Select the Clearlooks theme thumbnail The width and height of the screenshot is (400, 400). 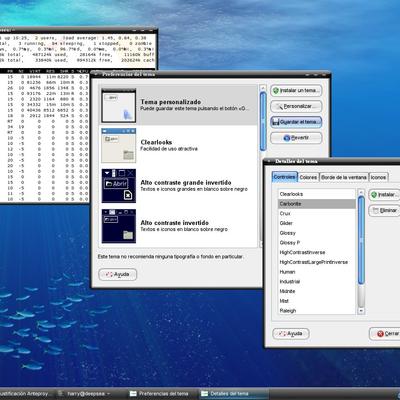point(119,146)
